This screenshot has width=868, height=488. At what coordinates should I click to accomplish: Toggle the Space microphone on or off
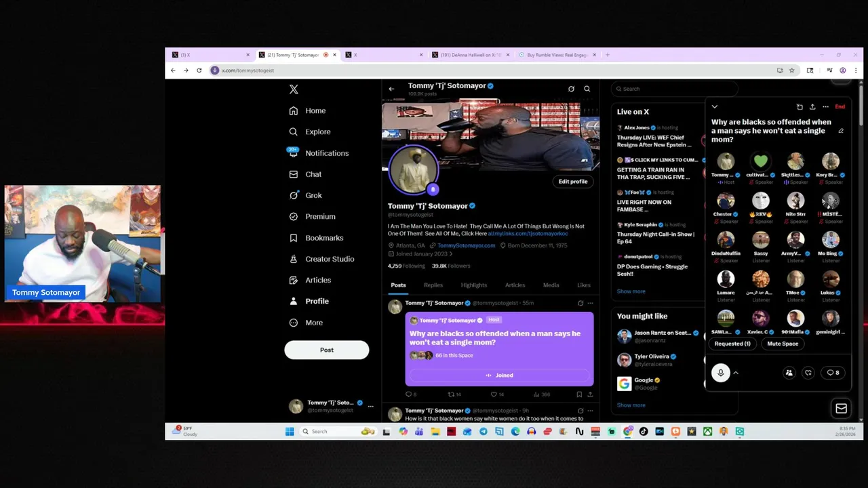721,373
